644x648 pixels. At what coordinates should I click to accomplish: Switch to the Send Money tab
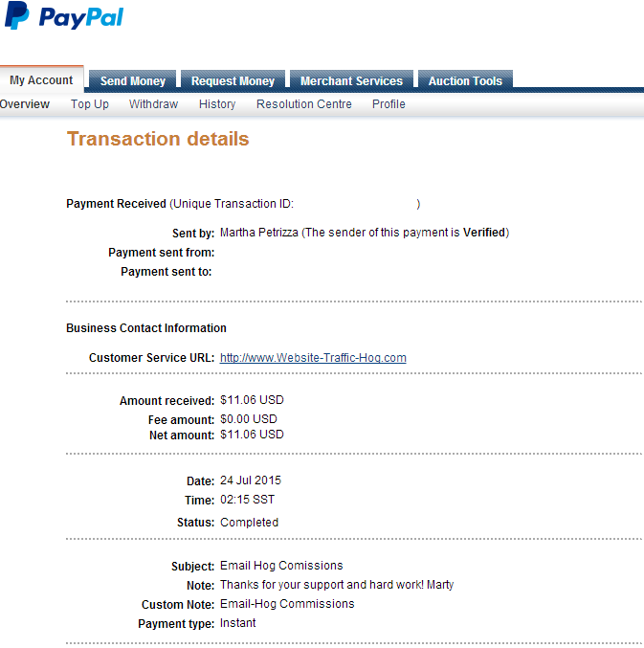(x=133, y=80)
